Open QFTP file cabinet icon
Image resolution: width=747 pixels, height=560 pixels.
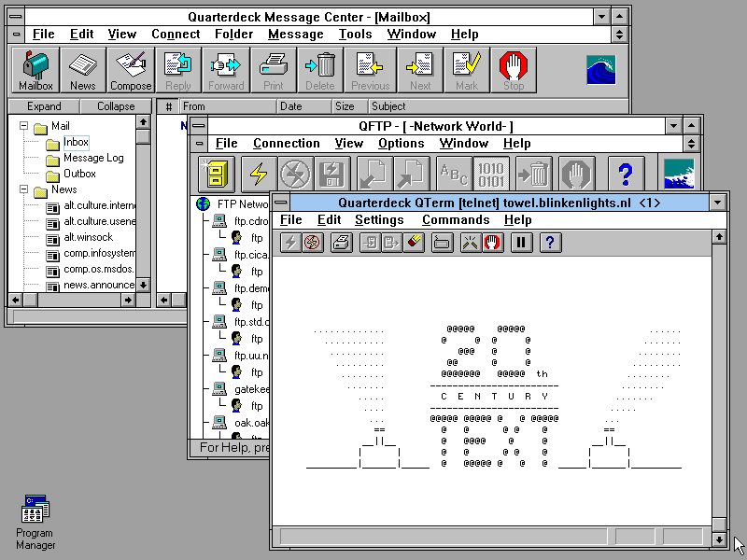[x=217, y=174]
